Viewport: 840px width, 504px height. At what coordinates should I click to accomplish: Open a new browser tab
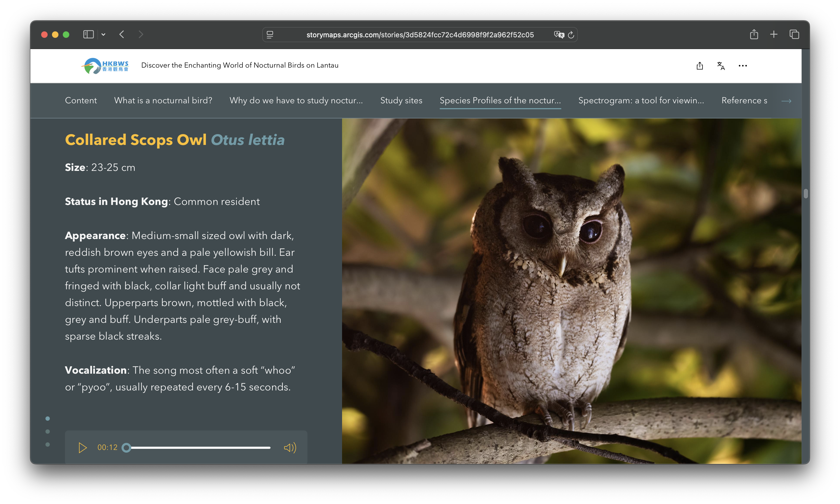[x=774, y=34]
